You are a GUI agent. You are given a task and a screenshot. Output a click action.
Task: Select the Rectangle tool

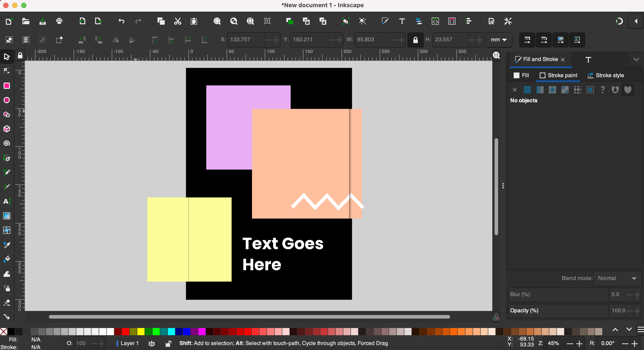[x=7, y=86]
